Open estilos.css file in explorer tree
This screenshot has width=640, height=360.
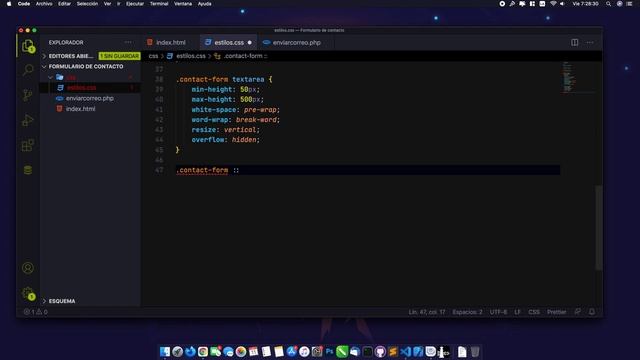90,88
